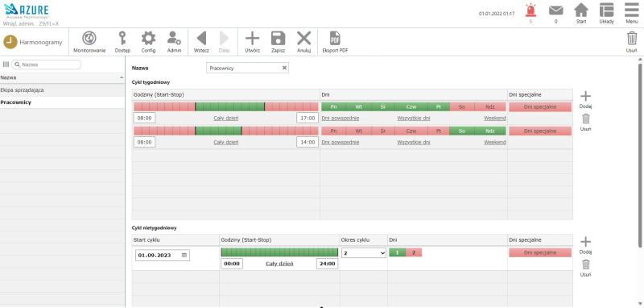Click Wszystkie dni in first weekly row

(414, 119)
